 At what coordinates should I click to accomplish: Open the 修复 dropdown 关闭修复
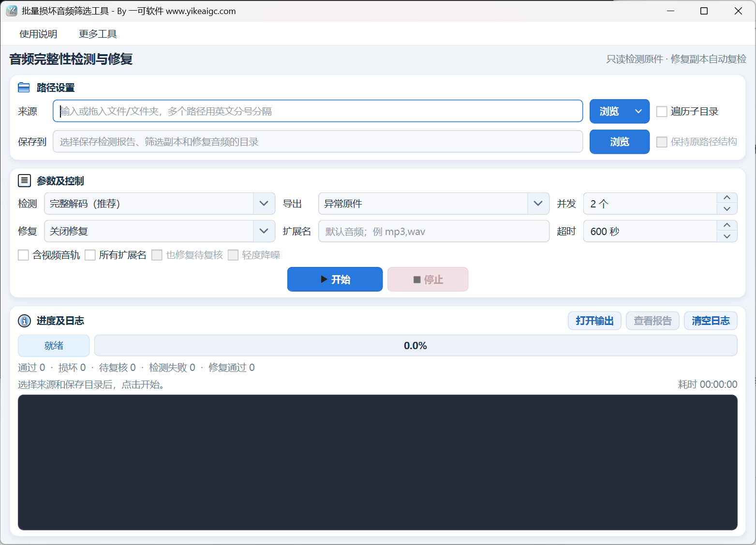pyautogui.click(x=160, y=231)
